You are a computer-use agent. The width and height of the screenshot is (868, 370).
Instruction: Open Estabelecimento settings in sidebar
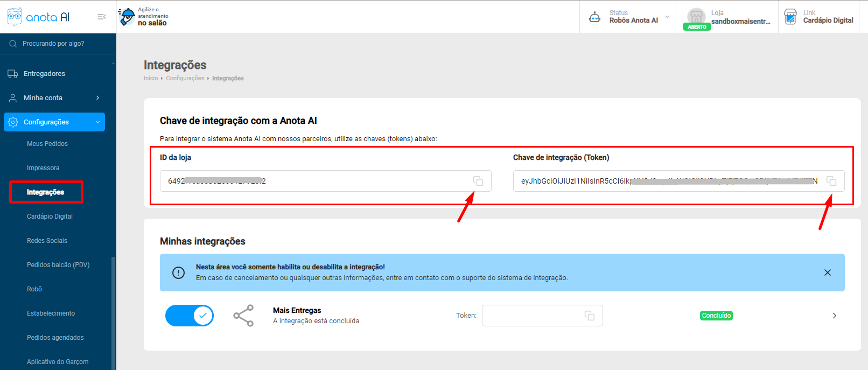pyautogui.click(x=51, y=313)
